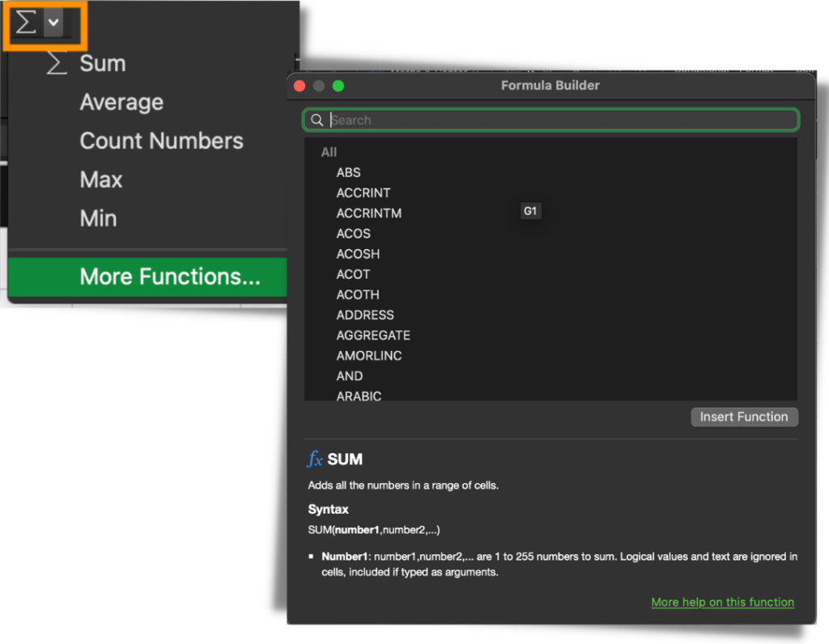Expand the All functions category
Image resolution: width=829 pixels, height=644 pixels.
click(x=329, y=152)
